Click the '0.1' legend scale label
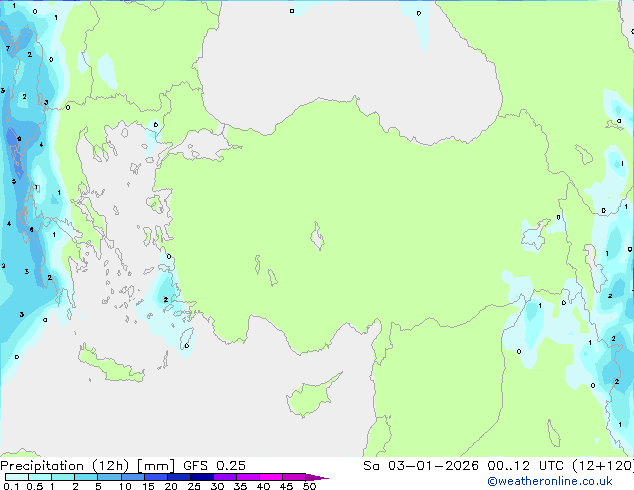 tap(11, 486)
